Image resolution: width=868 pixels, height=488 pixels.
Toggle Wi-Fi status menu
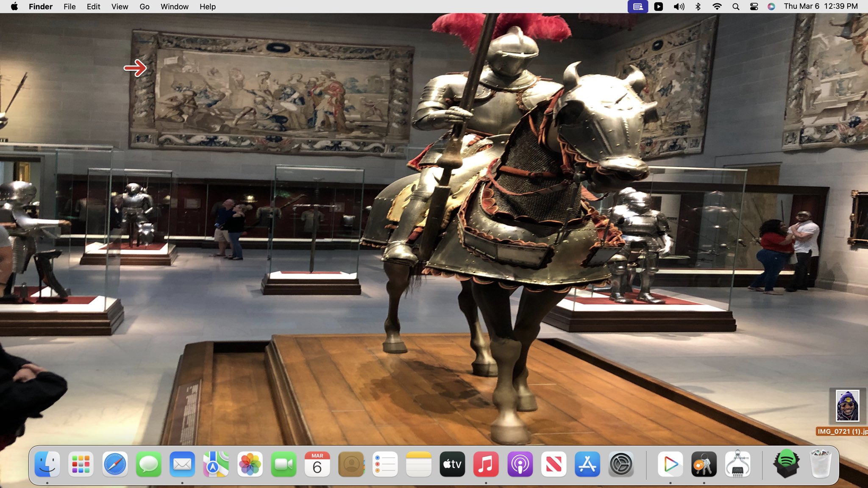click(x=717, y=6)
